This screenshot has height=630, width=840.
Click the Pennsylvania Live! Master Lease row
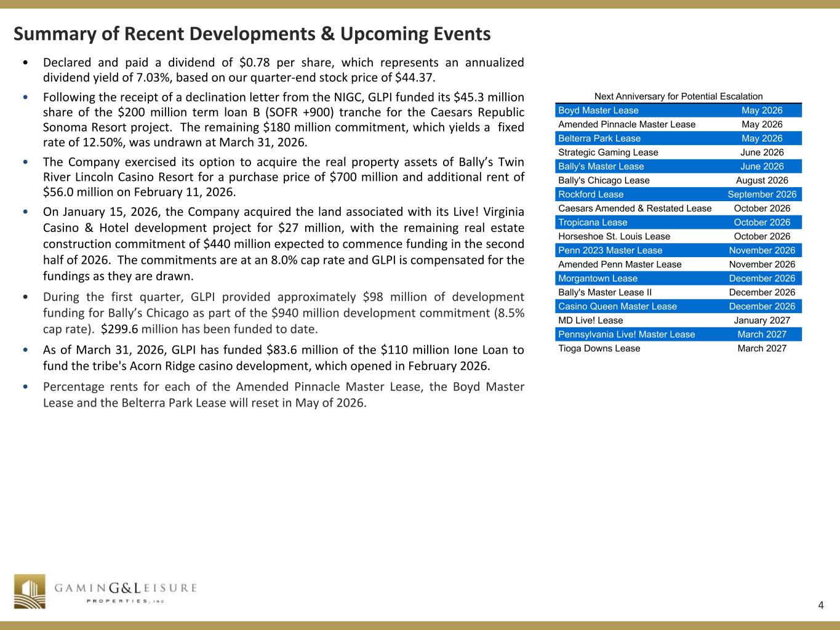678,334
